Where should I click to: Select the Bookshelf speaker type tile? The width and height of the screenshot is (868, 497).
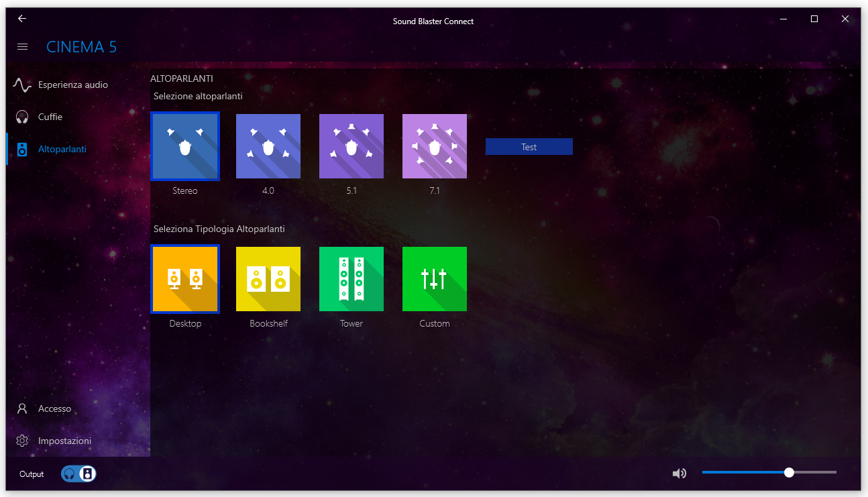point(268,279)
